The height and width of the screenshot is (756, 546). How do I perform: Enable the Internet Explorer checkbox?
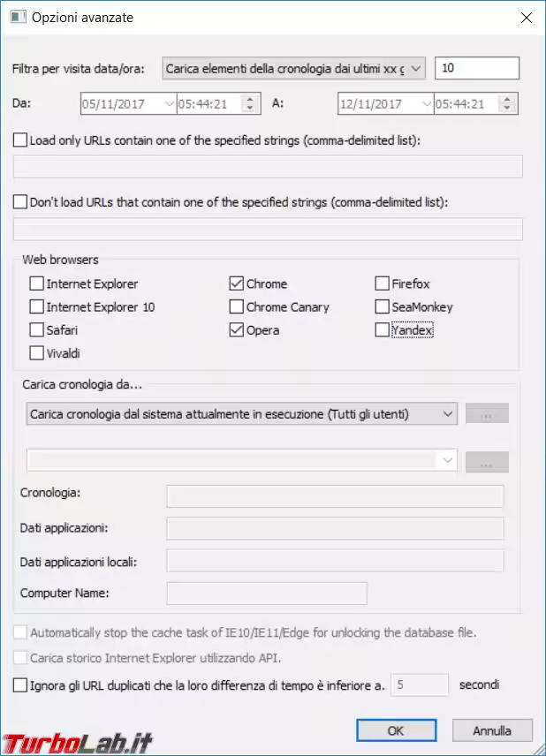37,284
